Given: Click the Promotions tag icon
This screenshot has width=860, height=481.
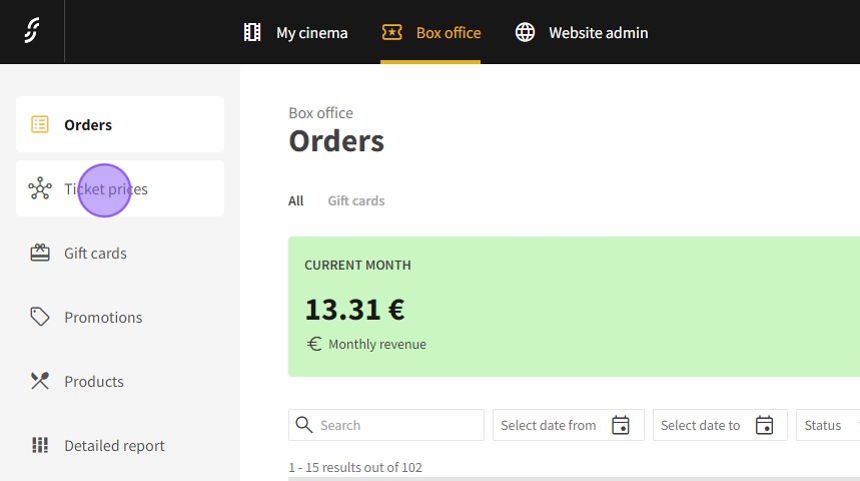Looking at the screenshot, I should click(40, 317).
